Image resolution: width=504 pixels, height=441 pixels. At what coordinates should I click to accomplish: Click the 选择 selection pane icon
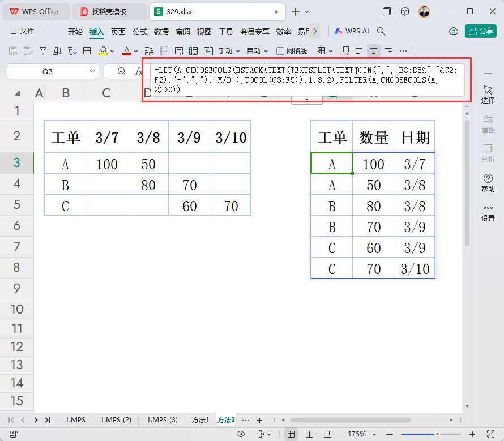pos(488,94)
